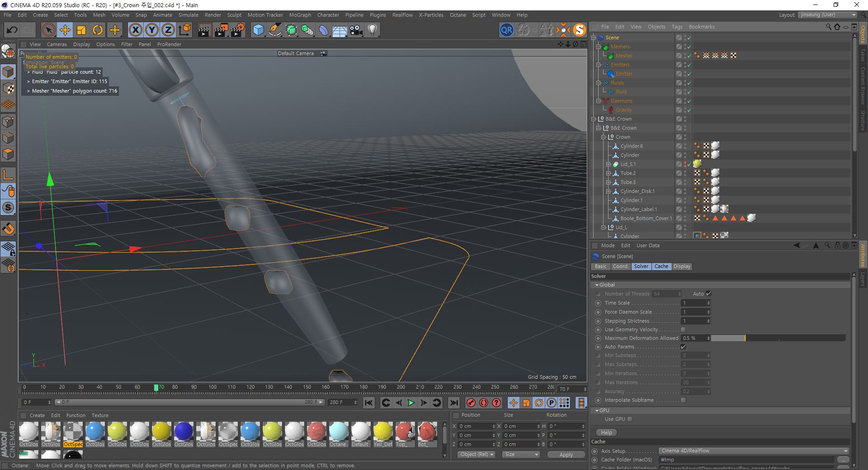Add a Camera object

tap(356, 30)
